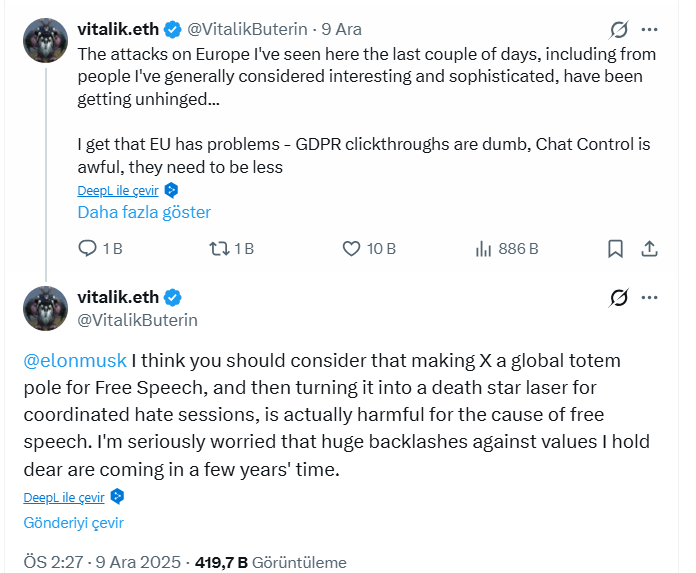Open more options menu on second tweet
The height and width of the screenshot is (573, 696).
650,297
